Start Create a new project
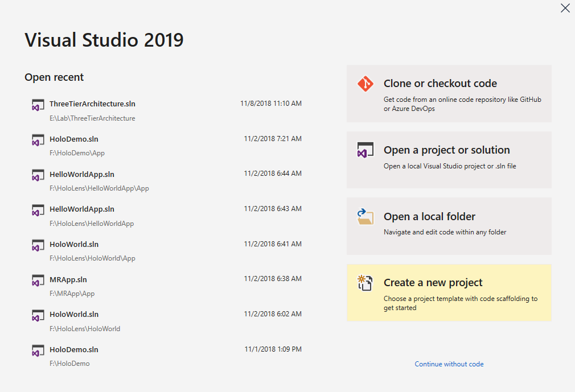Viewport: 575px width, 392px height. pyautogui.click(x=449, y=292)
